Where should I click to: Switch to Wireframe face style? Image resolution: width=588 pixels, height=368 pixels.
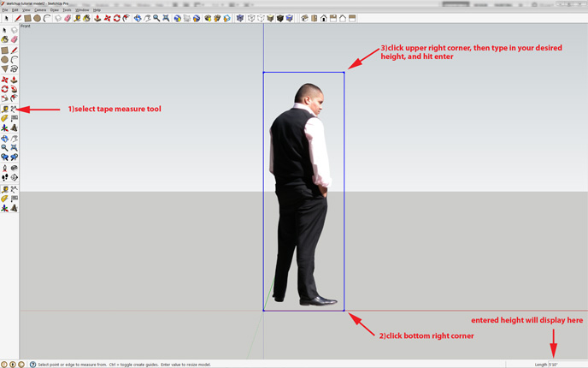(251, 18)
